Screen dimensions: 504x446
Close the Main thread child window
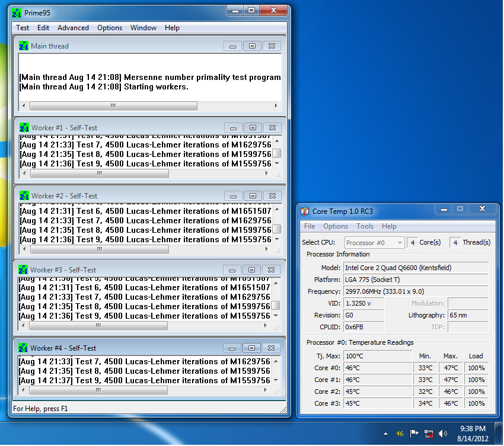point(272,46)
